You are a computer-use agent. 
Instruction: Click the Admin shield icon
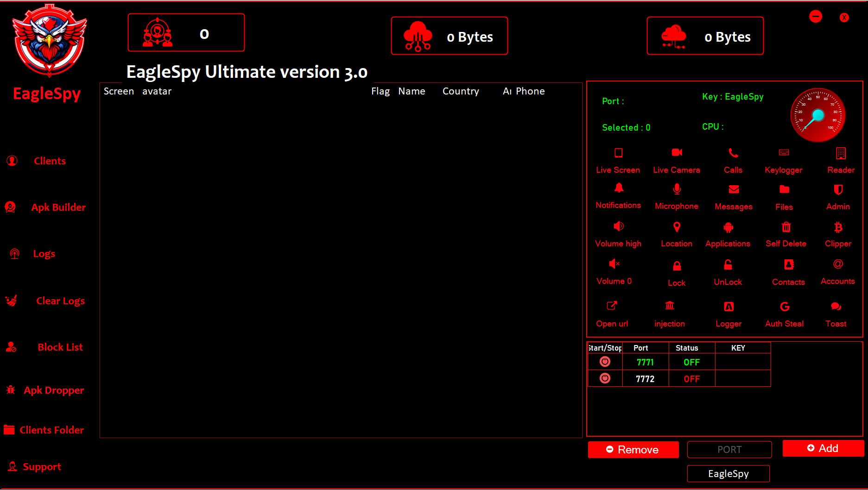(838, 189)
